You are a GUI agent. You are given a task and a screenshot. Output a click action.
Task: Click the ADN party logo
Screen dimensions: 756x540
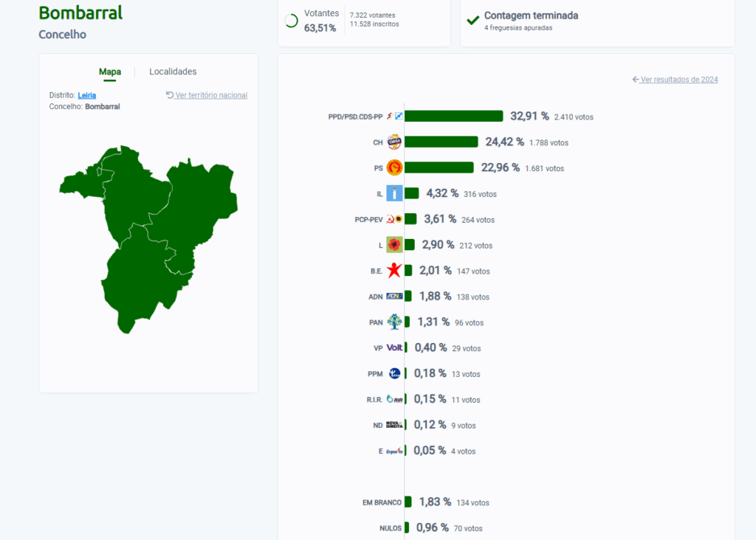(x=394, y=297)
